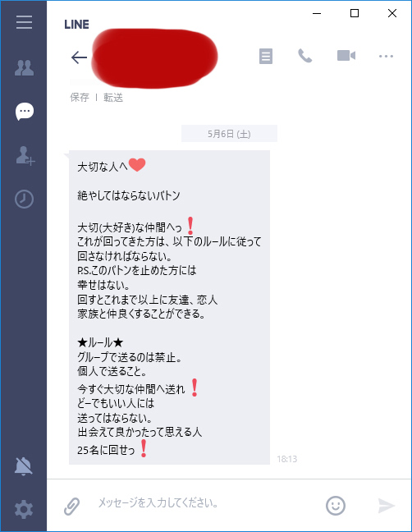The width and height of the screenshot is (412, 532).
Task: Start a video call with camera icon
Action: pos(346,56)
